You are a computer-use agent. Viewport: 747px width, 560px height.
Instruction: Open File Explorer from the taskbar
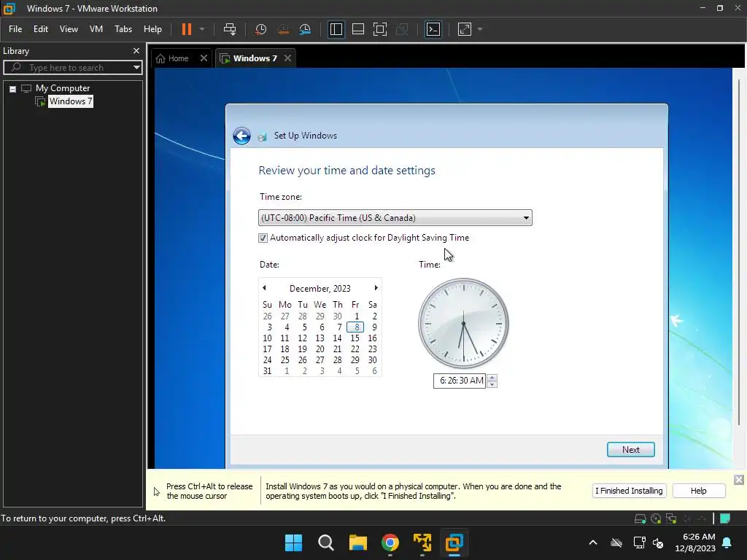click(x=357, y=542)
